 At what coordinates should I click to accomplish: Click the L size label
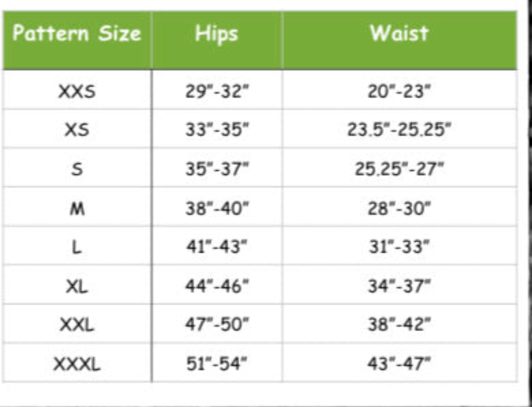tap(77, 247)
